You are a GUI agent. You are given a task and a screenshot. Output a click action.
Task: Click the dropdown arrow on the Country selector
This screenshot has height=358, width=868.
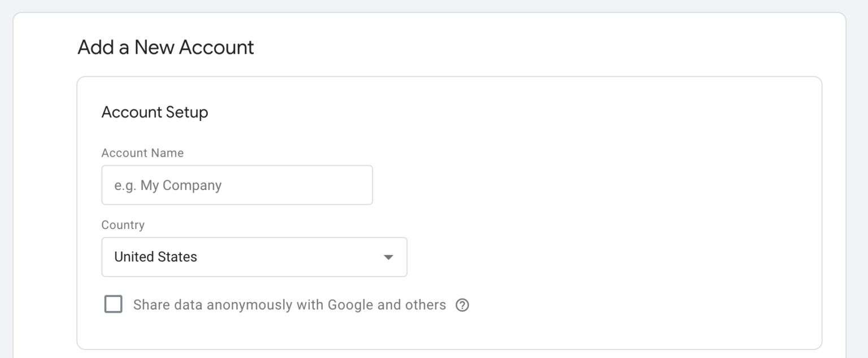click(388, 257)
